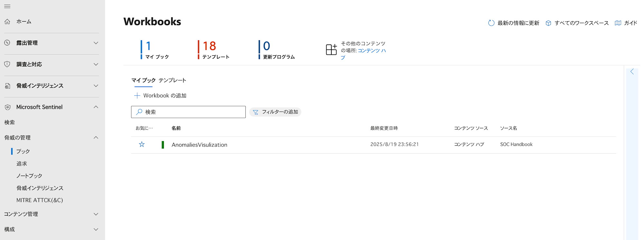Select the マイ ブック tab
This screenshot has width=644, height=240.
pos(143,80)
